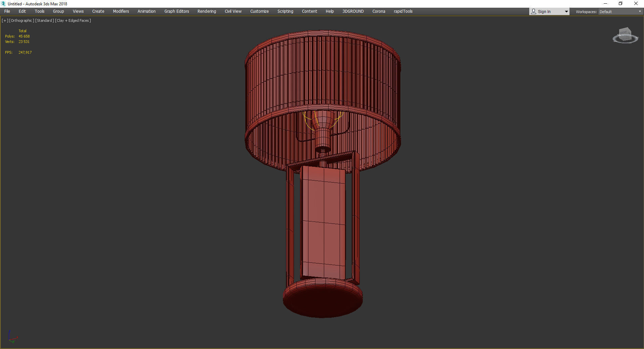Open the 3DGROUND menu
The width and height of the screenshot is (644, 349).
(353, 11)
